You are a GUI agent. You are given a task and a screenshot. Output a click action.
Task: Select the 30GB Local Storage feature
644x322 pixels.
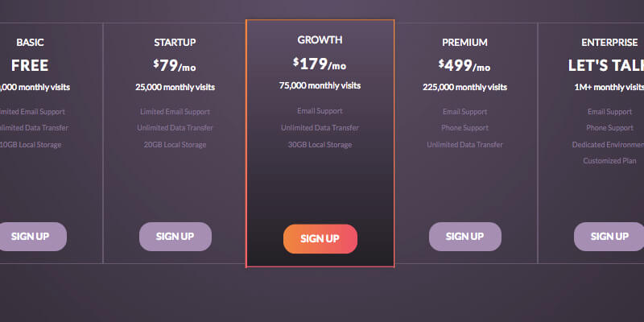point(320,145)
